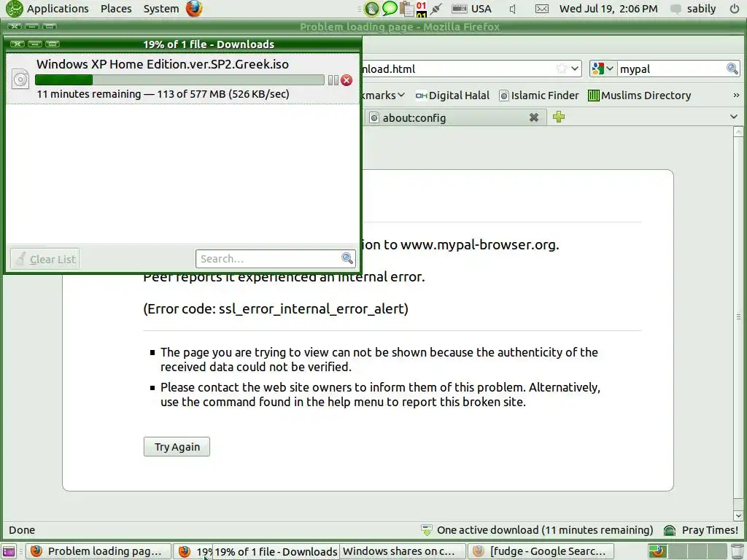
Task: Open a new tab with the plus icon
Action: pyautogui.click(x=559, y=117)
